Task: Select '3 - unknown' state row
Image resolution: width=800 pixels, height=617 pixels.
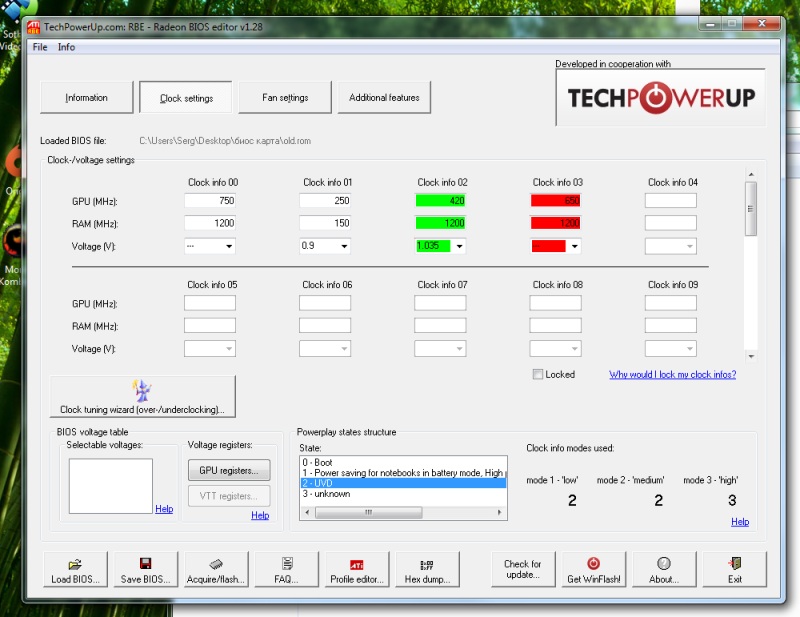Action: pos(403,494)
